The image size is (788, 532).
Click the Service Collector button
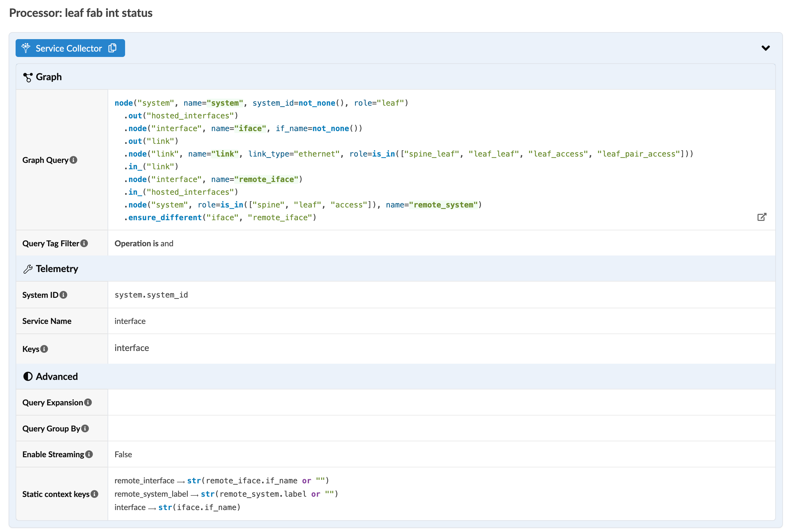pyautogui.click(x=68, y=48)
